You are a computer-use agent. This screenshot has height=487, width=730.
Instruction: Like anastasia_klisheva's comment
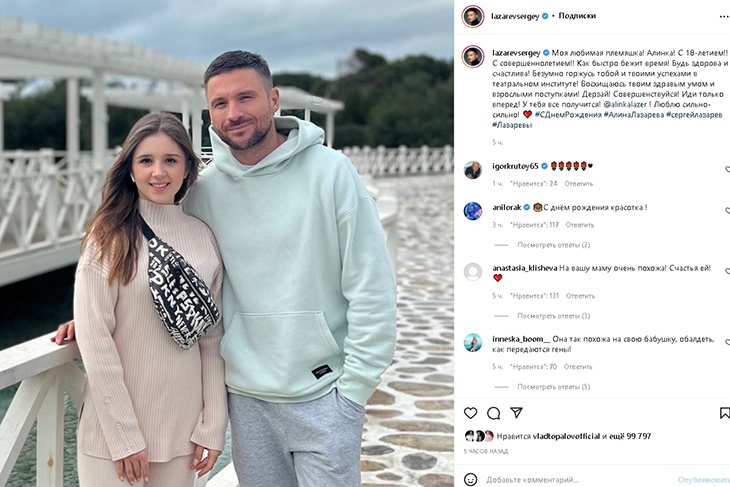click(728, 271)
